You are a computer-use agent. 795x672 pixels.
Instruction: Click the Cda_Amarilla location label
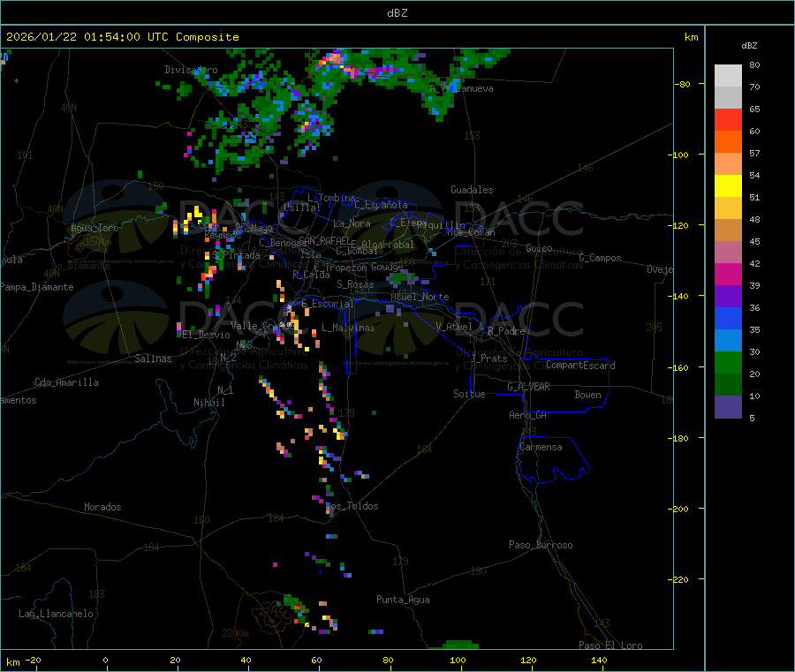tap(66, 382)
